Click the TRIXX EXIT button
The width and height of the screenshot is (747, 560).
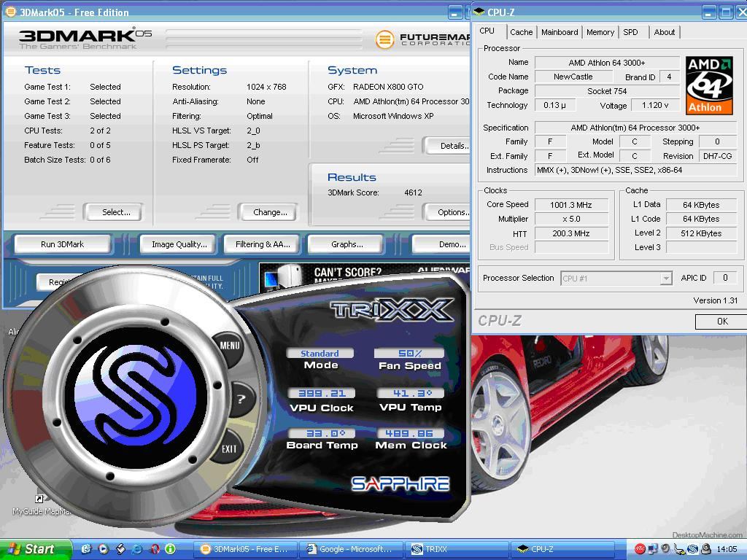(x=229, y=448)
